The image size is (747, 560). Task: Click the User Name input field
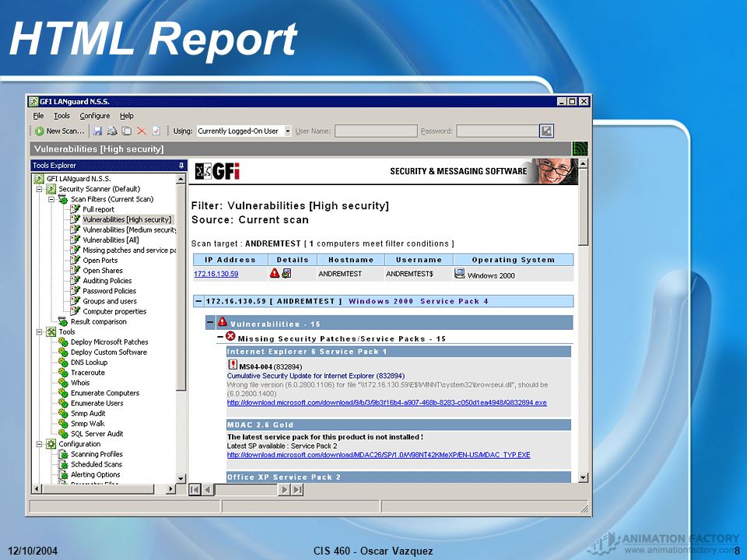coord(376,131)
